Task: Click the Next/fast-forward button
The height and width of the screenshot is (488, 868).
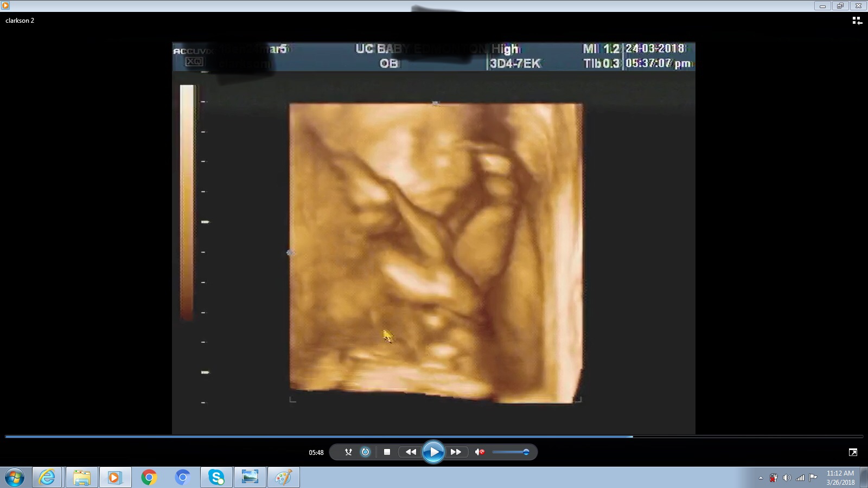Action: (456, 452)
